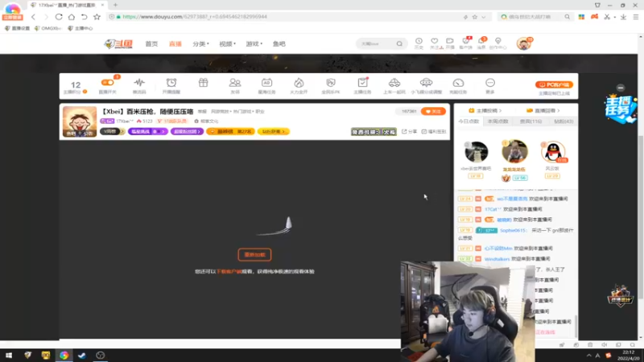This screenshot has height=362, width=644.
Task: Bookmark the page with the star icon
Action: [x=97, y=17]
